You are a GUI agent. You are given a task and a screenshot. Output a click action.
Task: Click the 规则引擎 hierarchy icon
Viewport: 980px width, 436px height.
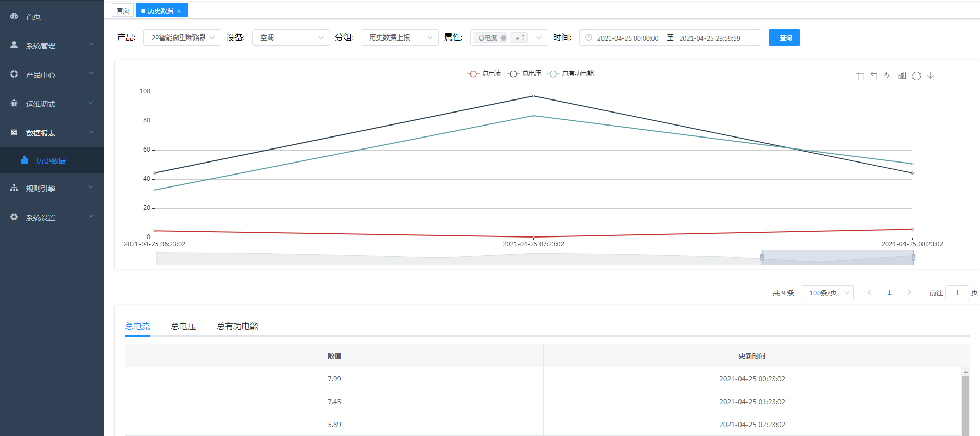pyautogui.click(x=14, y=188)
